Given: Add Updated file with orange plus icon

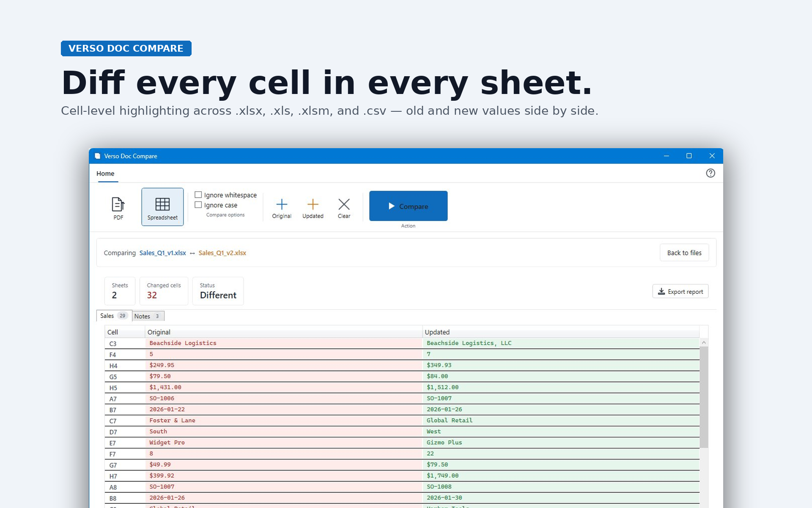Looking at the screenshot, I should [313, 208].
